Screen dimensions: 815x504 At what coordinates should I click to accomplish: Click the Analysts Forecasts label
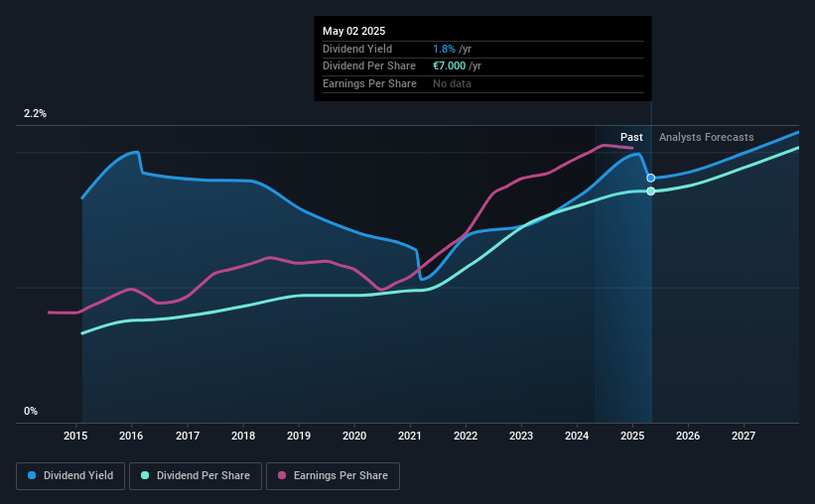pos(707,137)
